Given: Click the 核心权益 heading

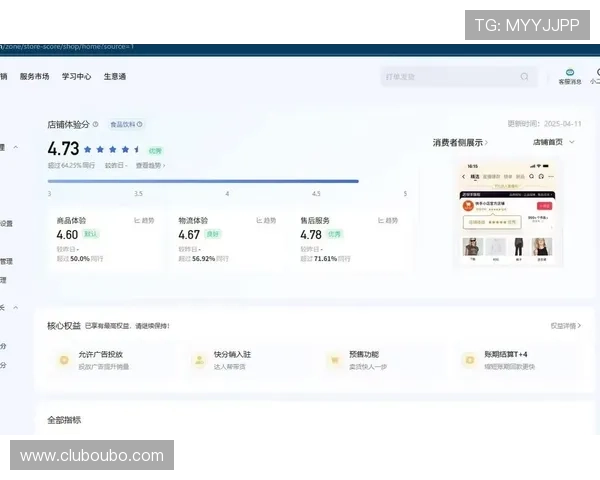Looking at the screenshot, I should tap(64, 326).
